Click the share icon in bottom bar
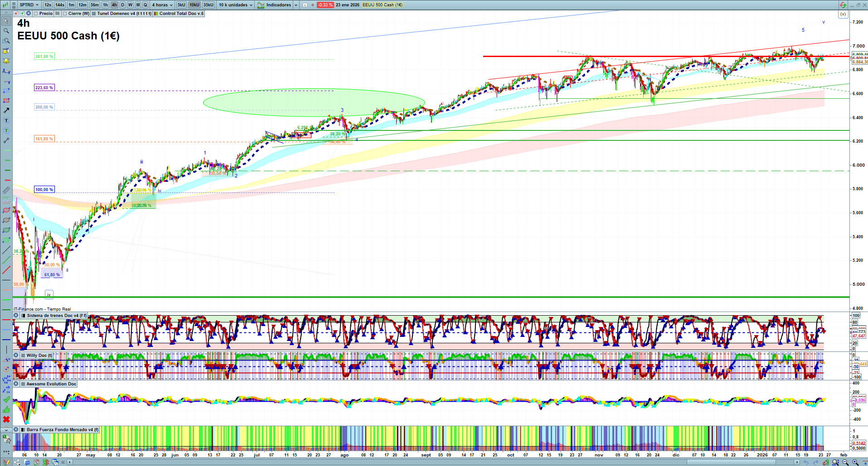This screenshot has width=868, height=466. 17,462
